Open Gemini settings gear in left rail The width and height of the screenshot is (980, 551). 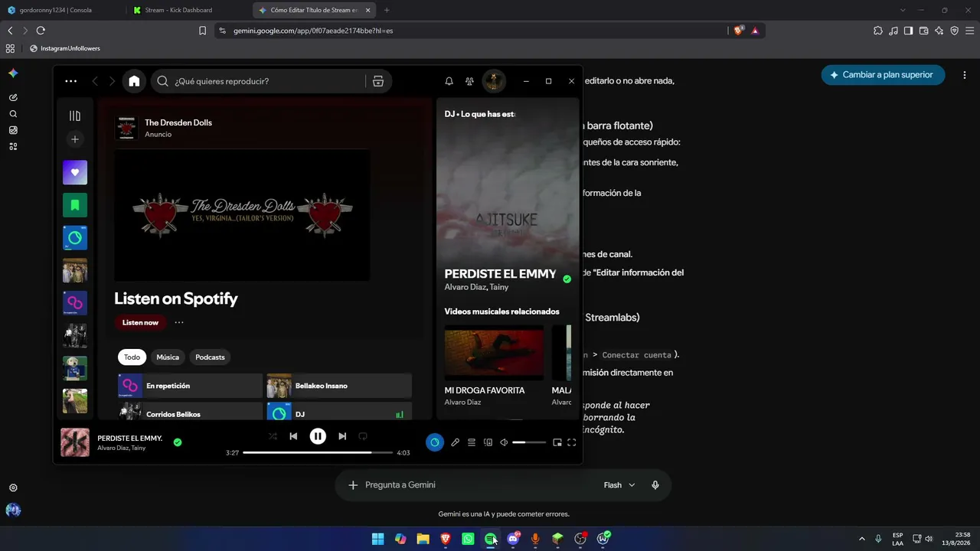point(13,488)
